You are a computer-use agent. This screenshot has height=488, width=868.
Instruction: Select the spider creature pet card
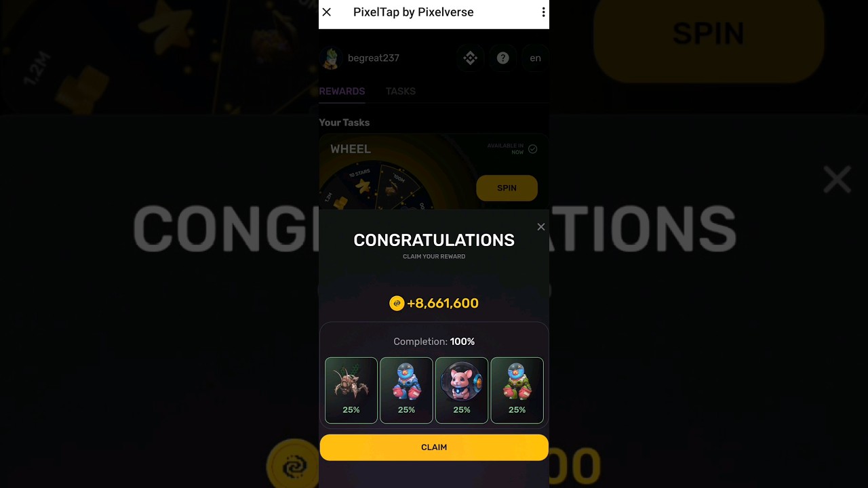click(351, 390)
